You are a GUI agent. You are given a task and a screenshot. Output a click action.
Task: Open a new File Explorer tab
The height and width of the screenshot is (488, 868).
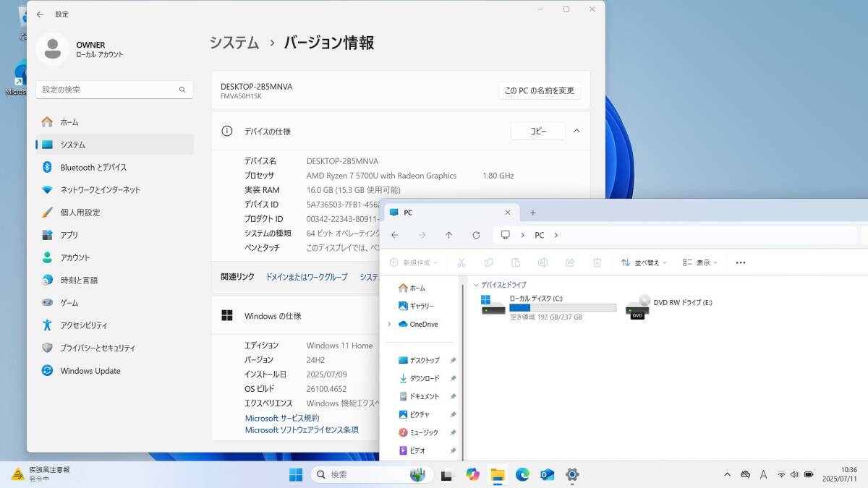click(x=533, y=213)
